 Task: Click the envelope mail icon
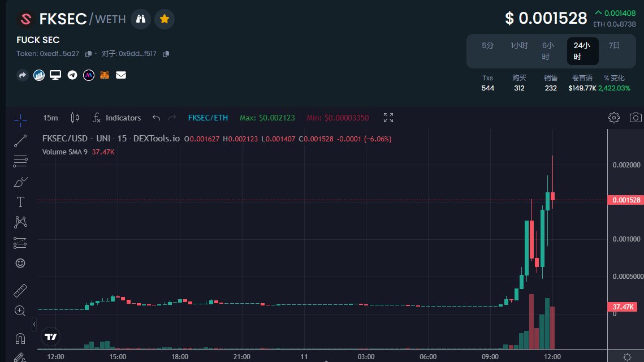[121, 75]
